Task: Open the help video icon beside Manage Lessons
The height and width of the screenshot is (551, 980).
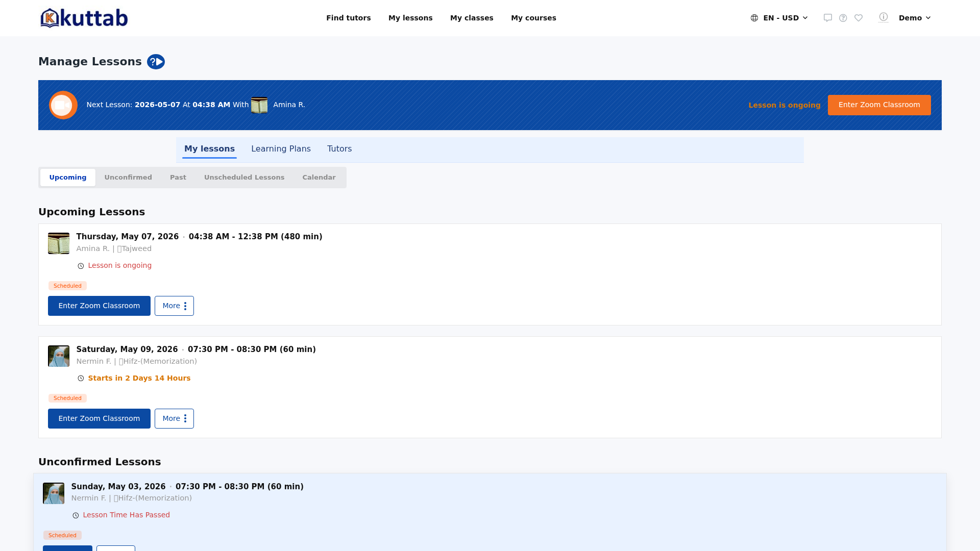Action: 156,62
